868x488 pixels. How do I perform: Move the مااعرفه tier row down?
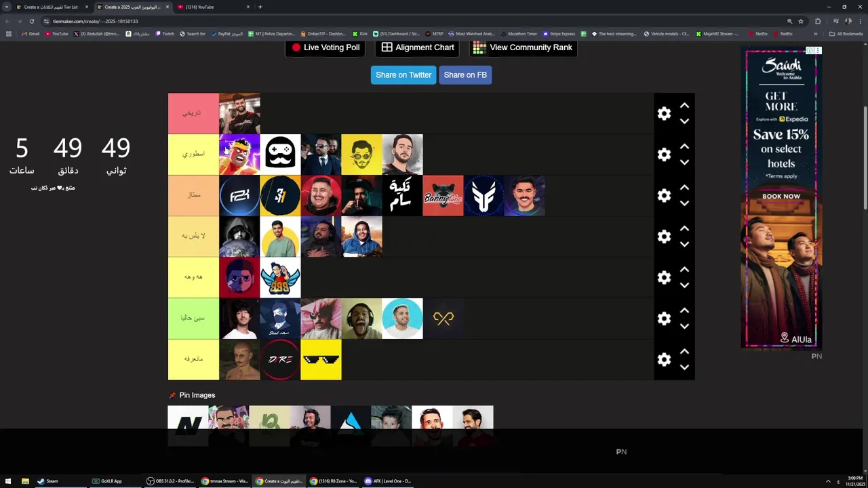(x=684, y=367)
